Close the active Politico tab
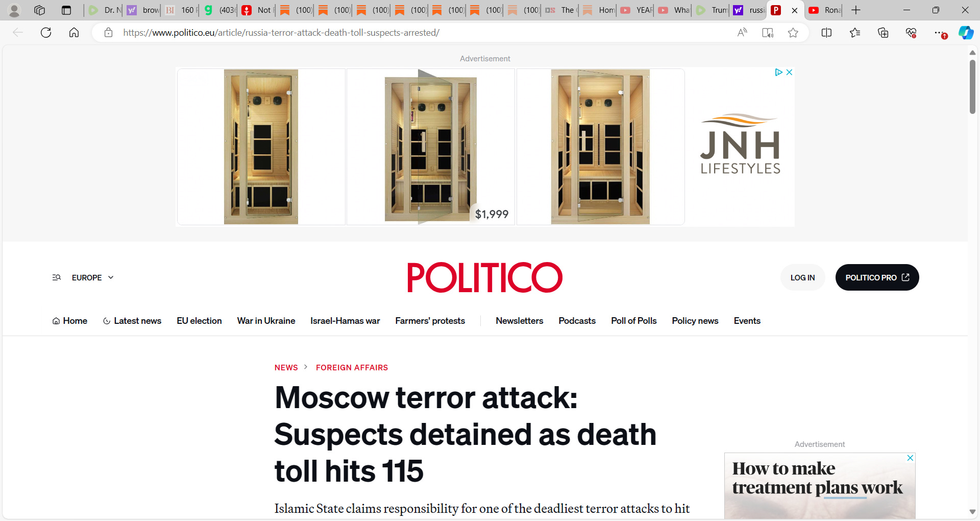This screenshot has width=980, height=521. [795, 10]
